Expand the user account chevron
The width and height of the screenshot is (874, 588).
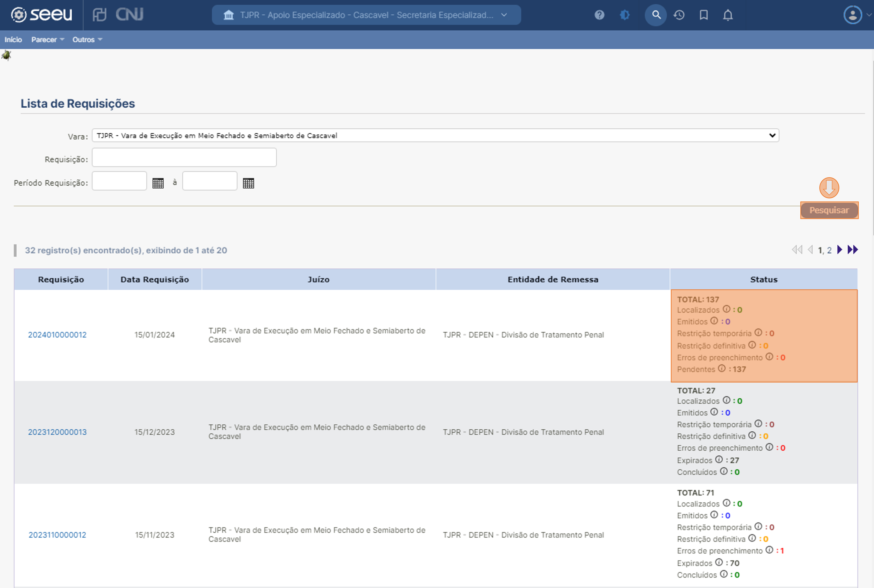pos(869,15)
